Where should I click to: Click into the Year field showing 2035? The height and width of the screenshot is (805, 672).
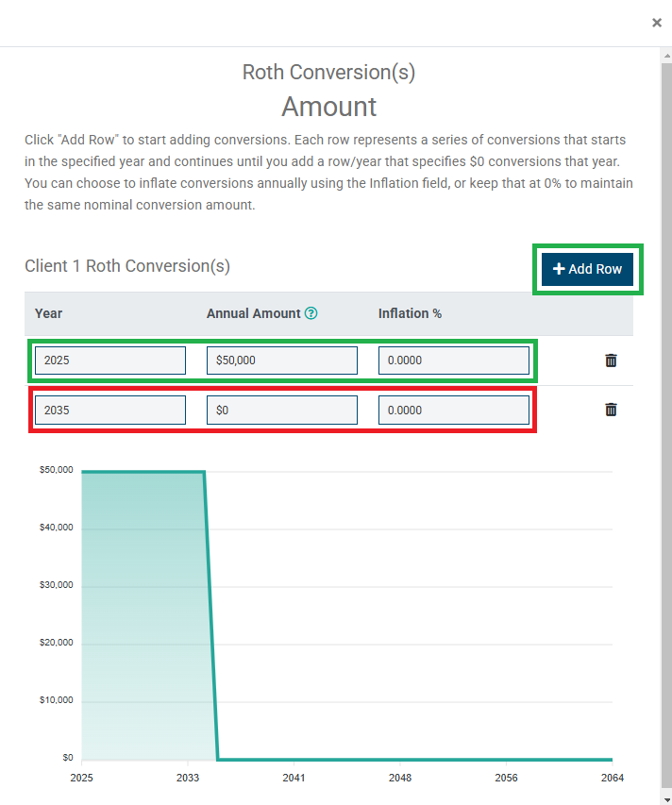pos(110,410)
